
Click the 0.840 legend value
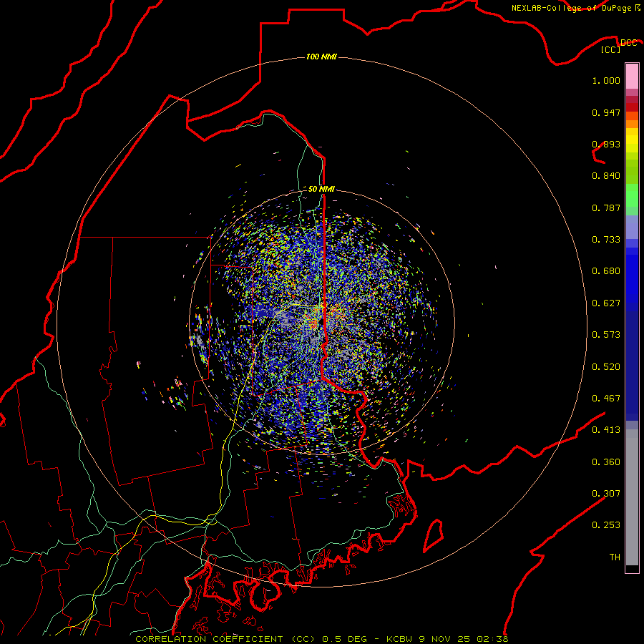(606, 176)
